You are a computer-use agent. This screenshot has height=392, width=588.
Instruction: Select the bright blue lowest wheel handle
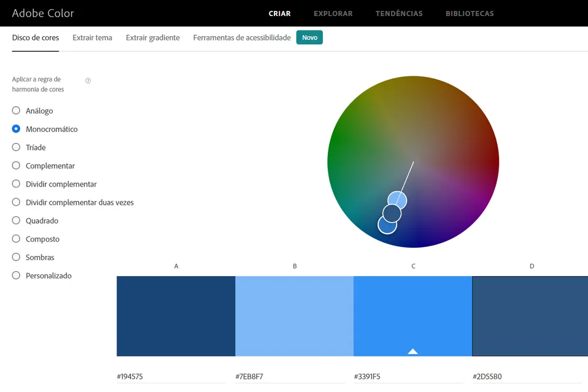pyautogui.click(x=387, y=225)
